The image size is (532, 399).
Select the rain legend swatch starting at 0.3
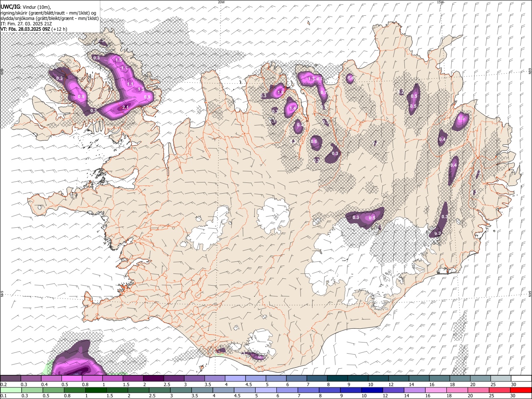[x=31, y=390]
